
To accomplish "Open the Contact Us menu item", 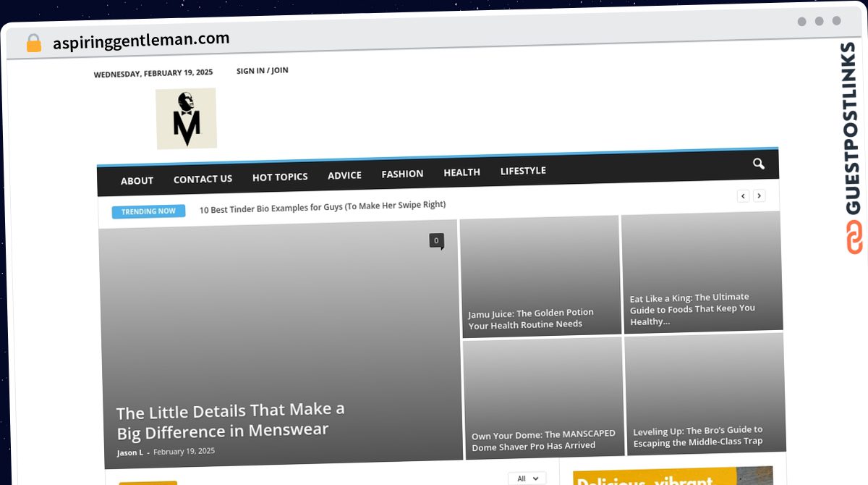I will (x=203, y=179).
